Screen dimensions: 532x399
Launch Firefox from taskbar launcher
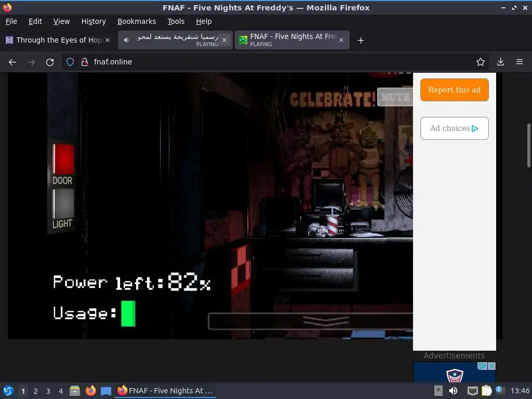[90, 391]
